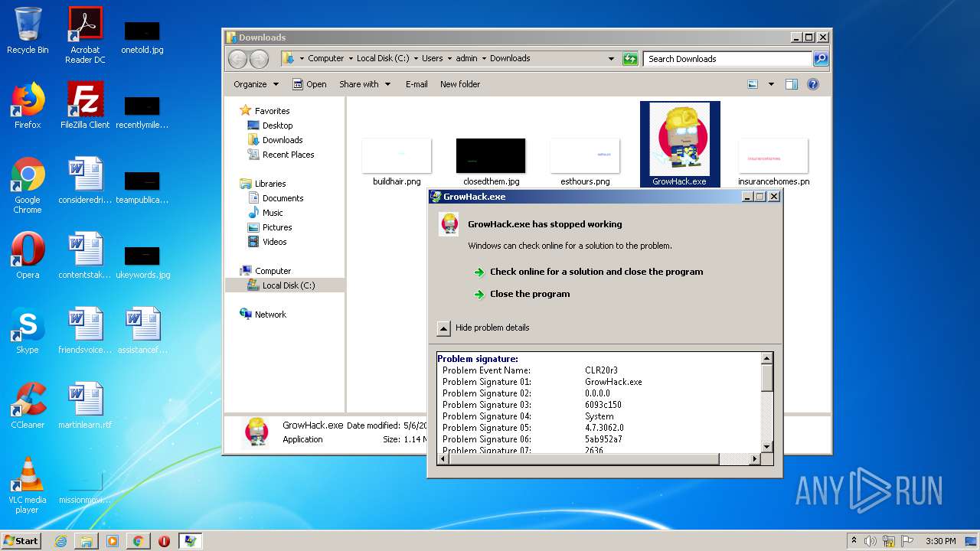Click the Start button
980x551 pixels.
(21, 541)
